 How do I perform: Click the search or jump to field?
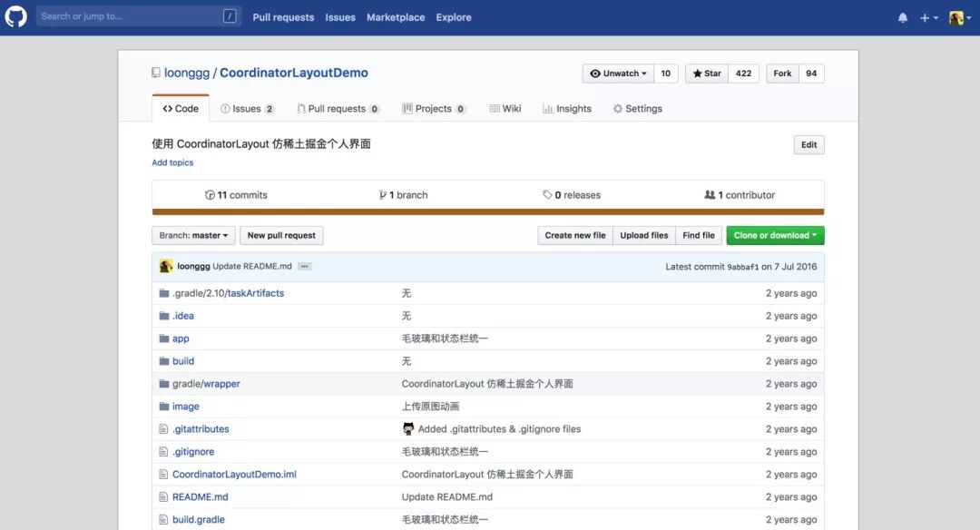(x=138, y=16)
